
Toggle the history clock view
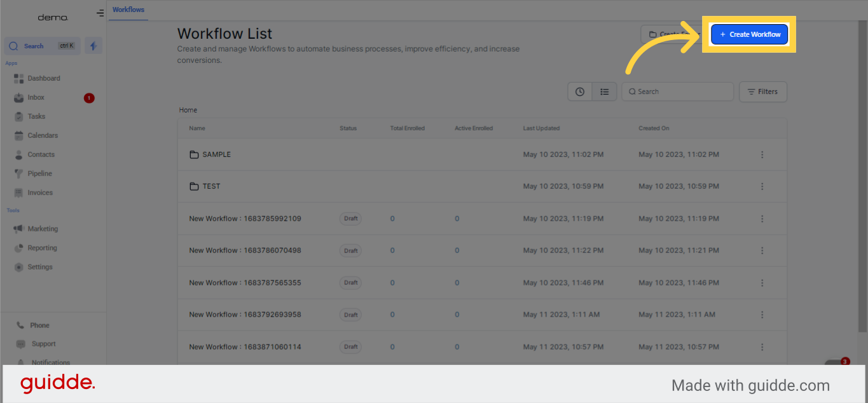tap(579, 91)
